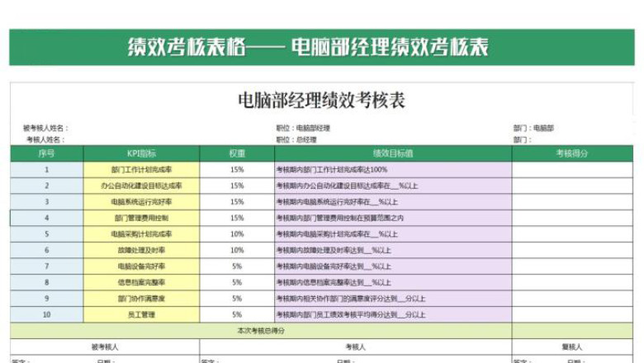Click the total score cell beside 本次考核总得分
The image size is (644, 363).
(x=572, y=331)
